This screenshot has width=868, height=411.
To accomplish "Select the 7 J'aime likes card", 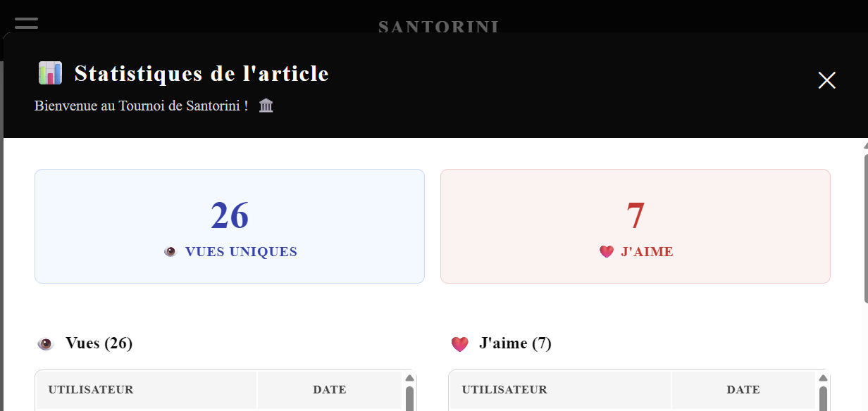I will [x=635, y=226].
